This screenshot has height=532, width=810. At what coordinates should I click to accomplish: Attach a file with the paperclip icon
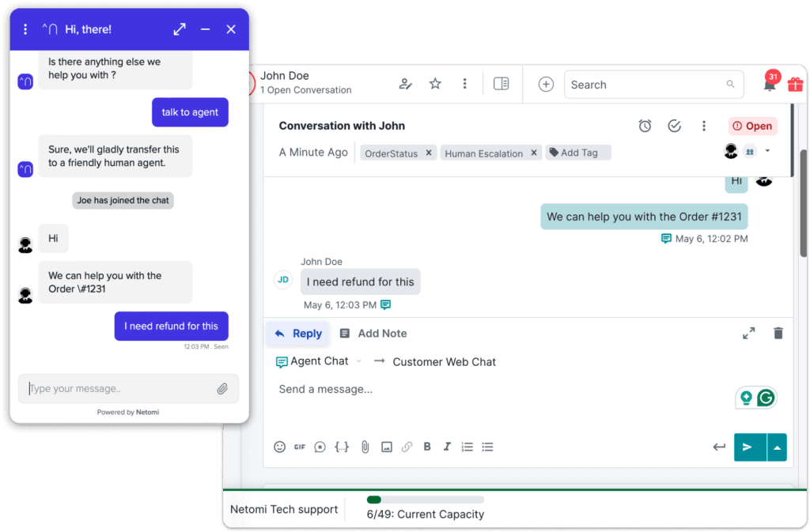(365, 447)
